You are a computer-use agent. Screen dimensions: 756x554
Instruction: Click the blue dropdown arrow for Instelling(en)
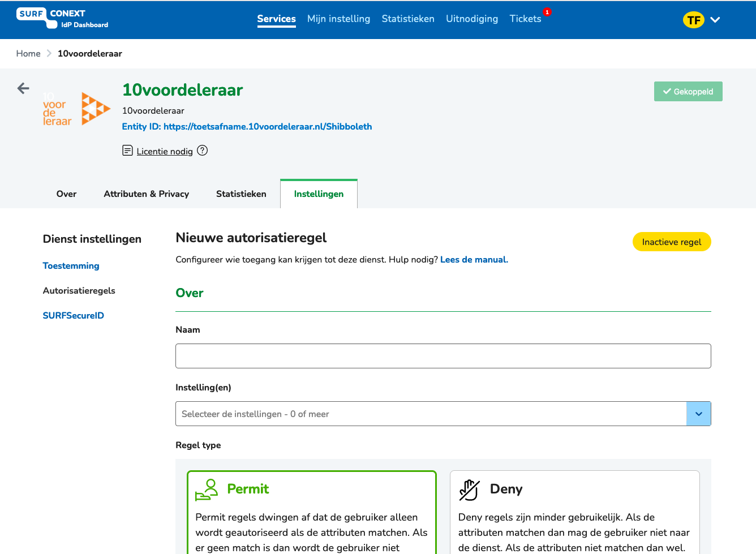point(699,414)
